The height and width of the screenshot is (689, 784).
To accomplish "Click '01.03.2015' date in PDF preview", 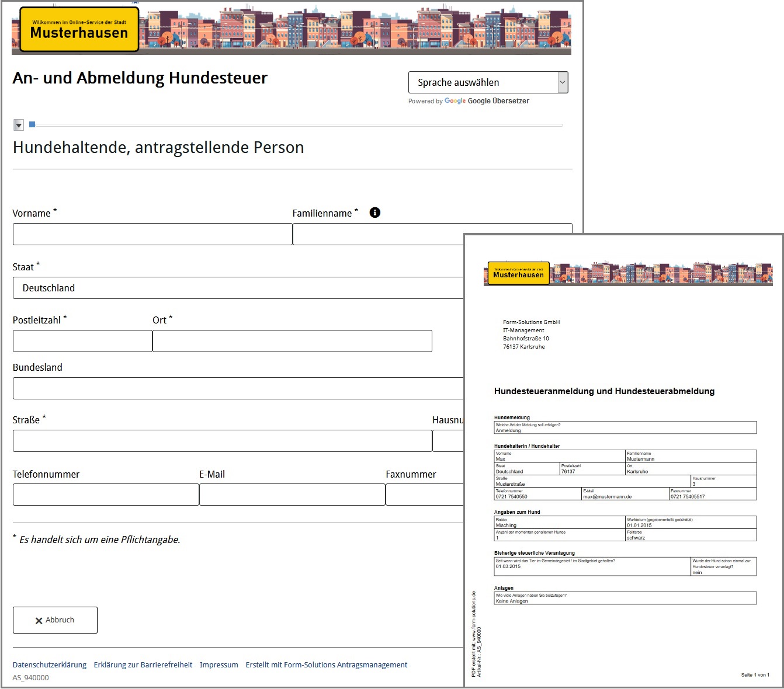I will pos(508,566).
